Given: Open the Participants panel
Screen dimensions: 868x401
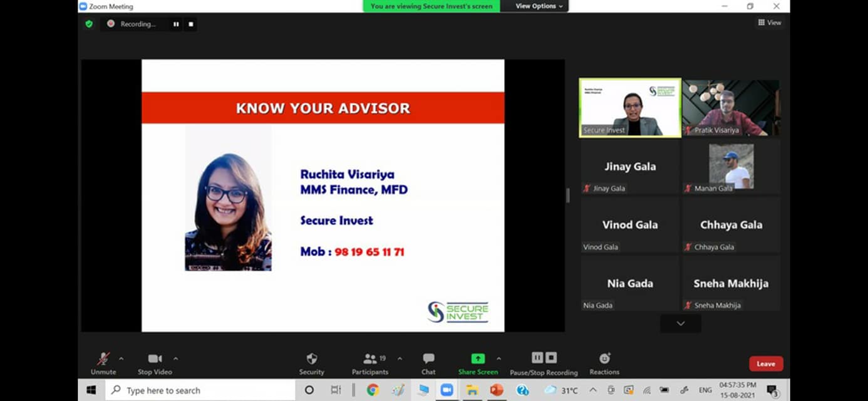Looking at the screenshot, I should point(370,362).
